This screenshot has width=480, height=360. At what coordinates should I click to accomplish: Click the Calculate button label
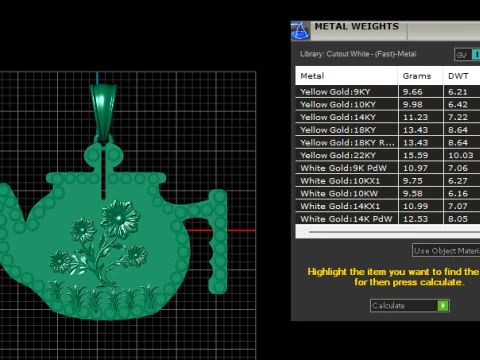coord(388,306)
